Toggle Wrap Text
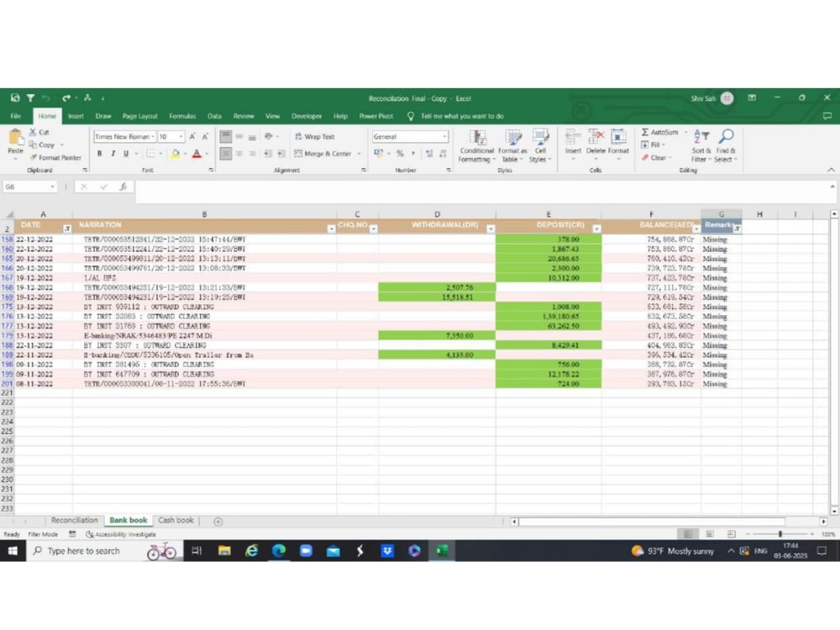This screenshot has height=630, width=840. 314,137
